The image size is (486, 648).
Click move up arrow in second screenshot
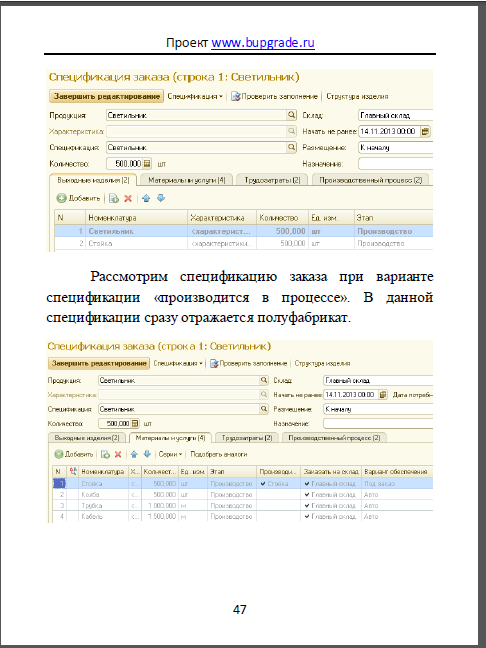click(x=134, y=454)
